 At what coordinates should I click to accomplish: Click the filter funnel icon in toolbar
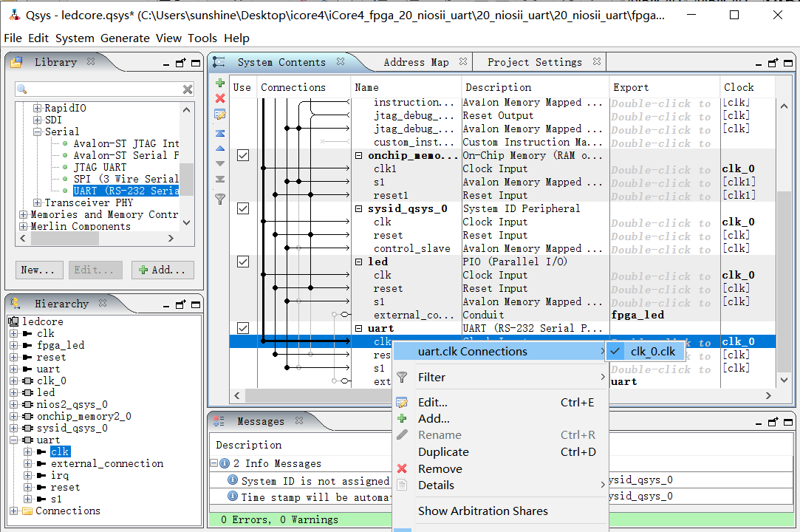pos(219,198)
